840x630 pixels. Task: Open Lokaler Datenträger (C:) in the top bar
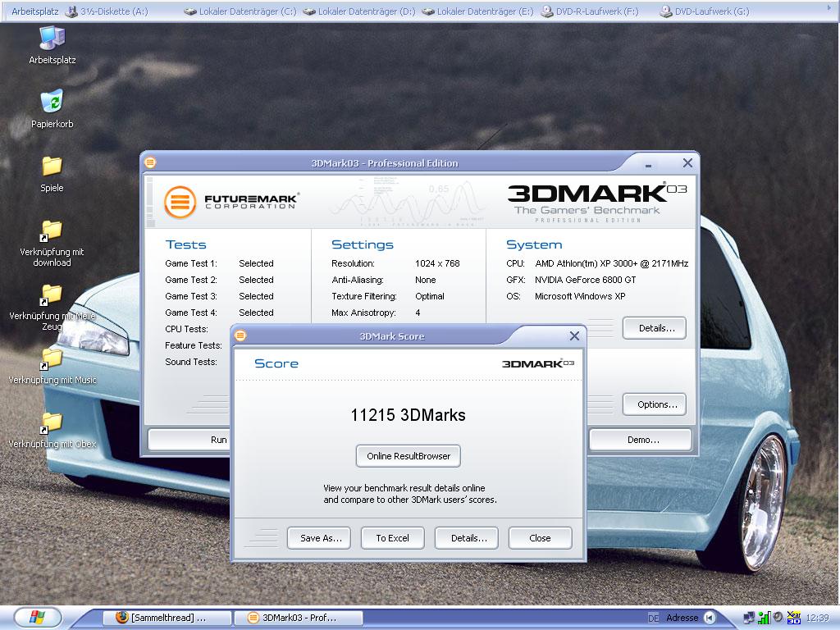[240, 11]
